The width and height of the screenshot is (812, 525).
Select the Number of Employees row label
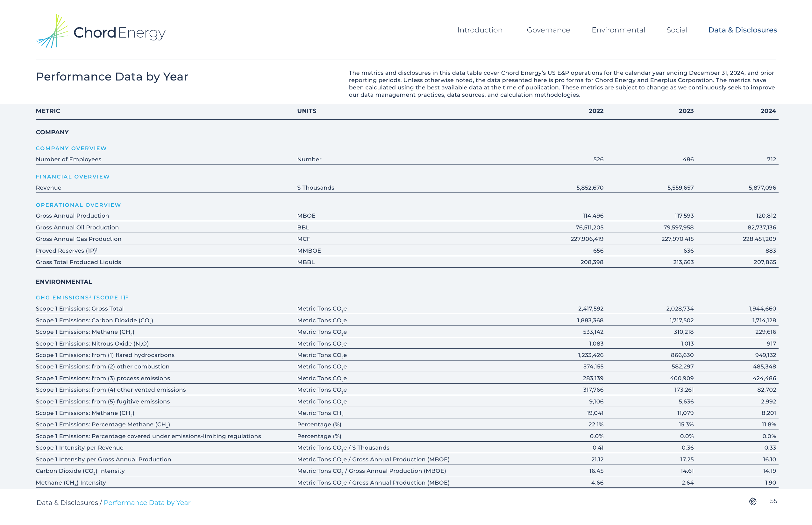[68, 159]
